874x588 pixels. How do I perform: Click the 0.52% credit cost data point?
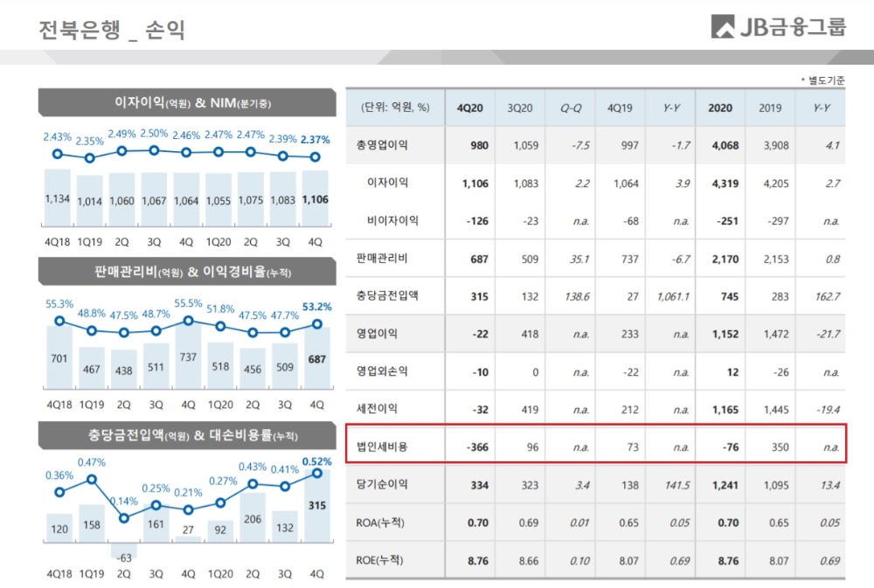(x=316, y=474)
